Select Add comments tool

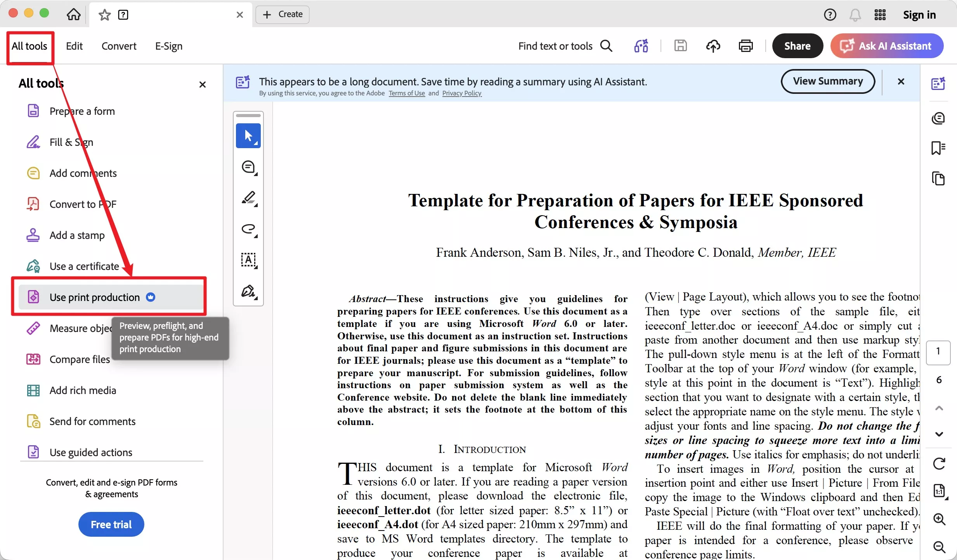tap(111, 173)
